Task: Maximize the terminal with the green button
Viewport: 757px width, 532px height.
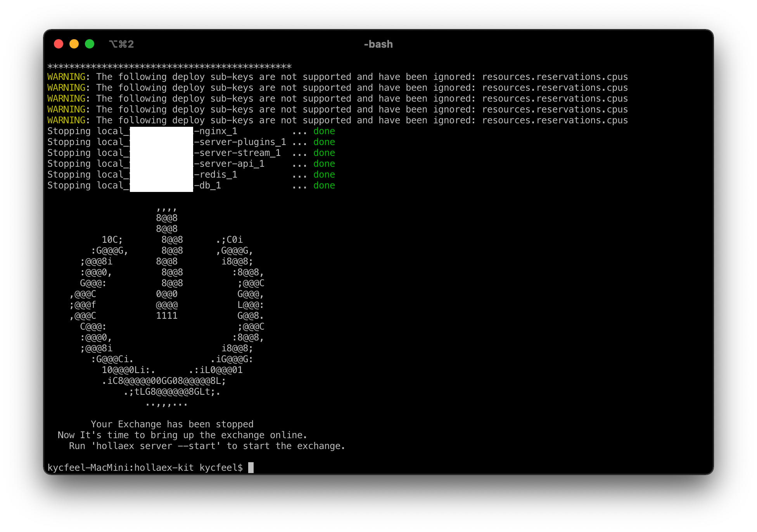Action: pyautogui.click(x=90, y=44)
